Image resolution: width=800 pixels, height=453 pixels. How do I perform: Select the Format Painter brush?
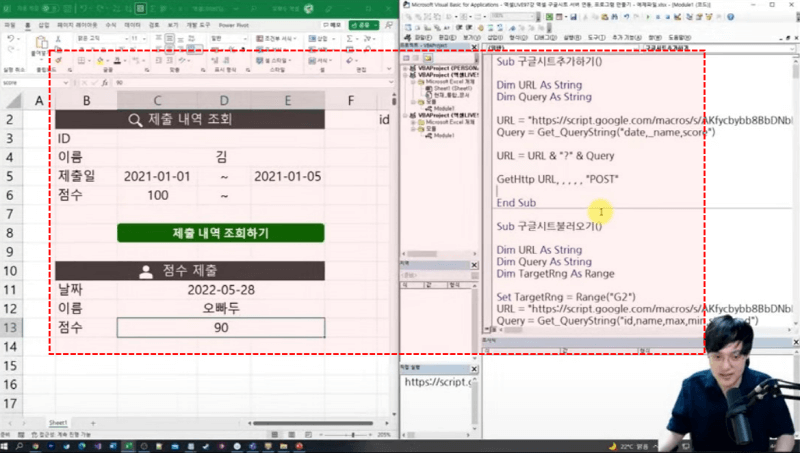(58, 60)
